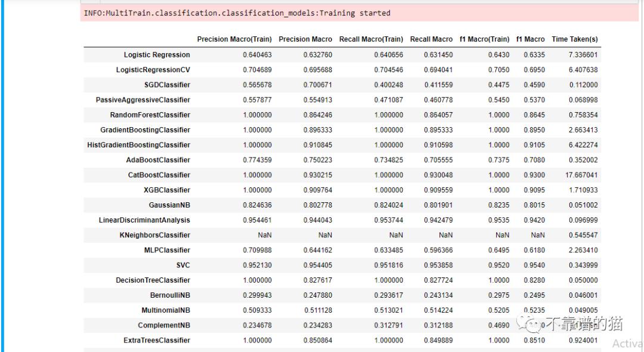Click the Time Taken(s) column header
644x352 pixels.
pos(575,39)
